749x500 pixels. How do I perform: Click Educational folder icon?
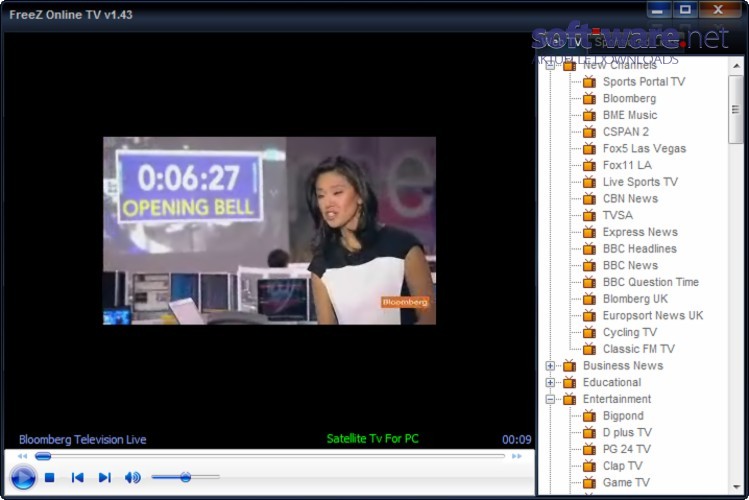click(569, 383)
